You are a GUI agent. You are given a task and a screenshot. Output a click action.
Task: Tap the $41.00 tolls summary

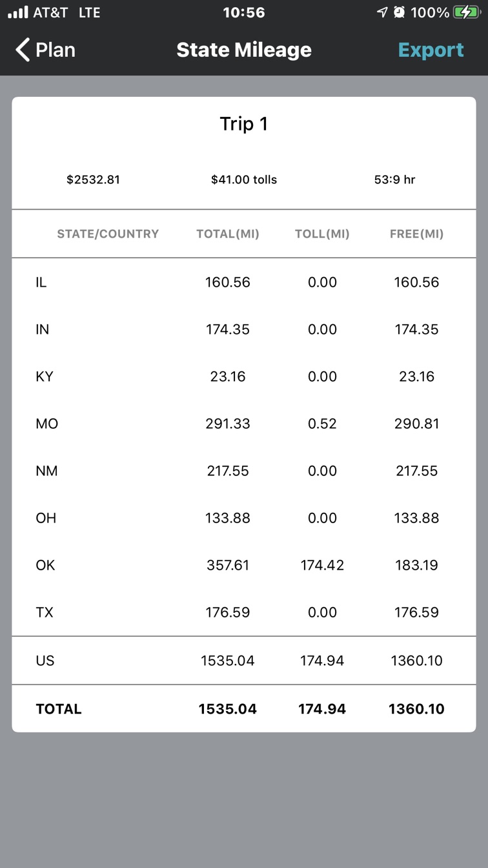point(244,180)
